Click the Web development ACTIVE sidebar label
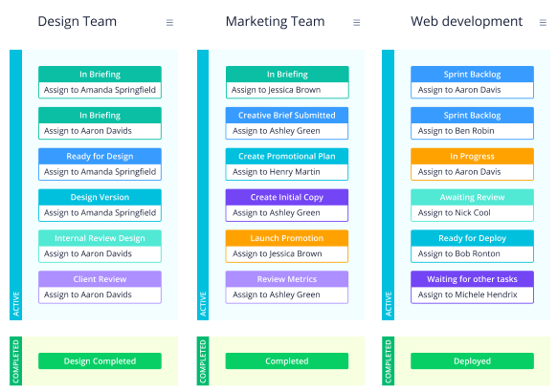 [389, 304]
